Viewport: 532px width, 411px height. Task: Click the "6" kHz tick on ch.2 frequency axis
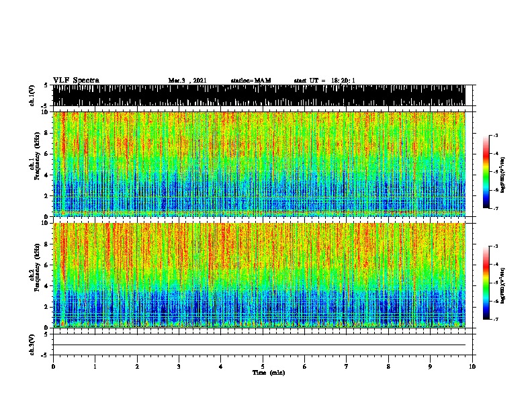(x=47, y=265)
